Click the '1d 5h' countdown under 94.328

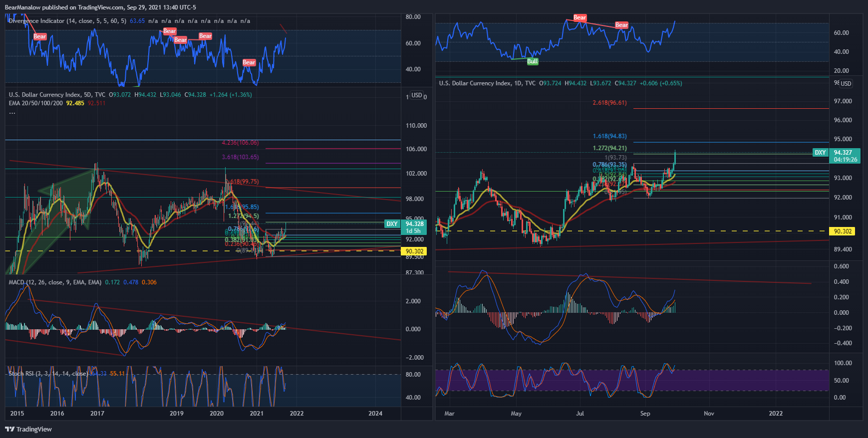(413, 231)
